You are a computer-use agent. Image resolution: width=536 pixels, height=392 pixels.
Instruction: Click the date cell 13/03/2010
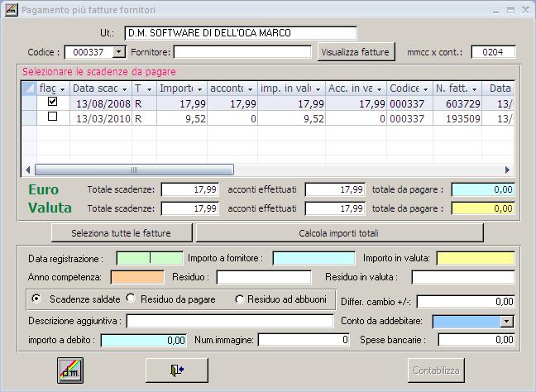coord(101,118)
